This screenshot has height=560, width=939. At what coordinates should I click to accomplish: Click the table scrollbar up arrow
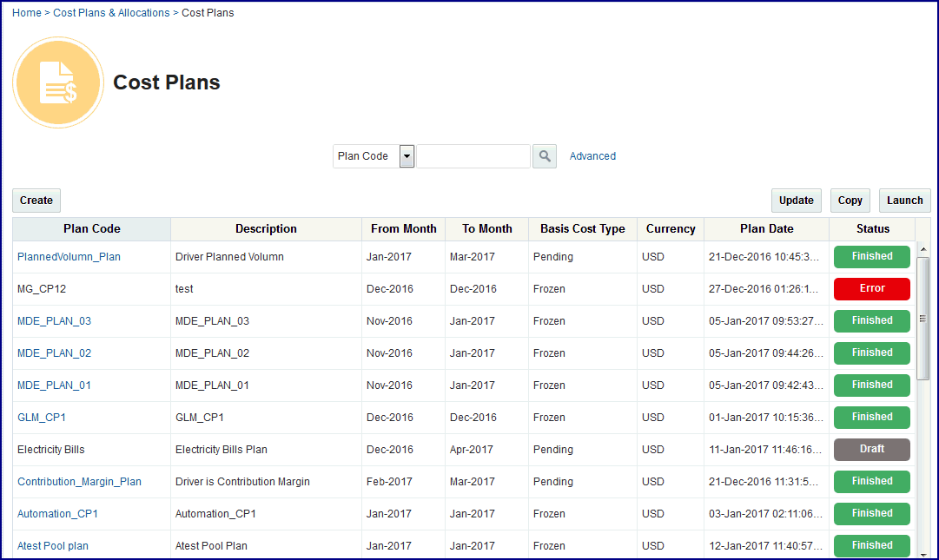point(922,249)
